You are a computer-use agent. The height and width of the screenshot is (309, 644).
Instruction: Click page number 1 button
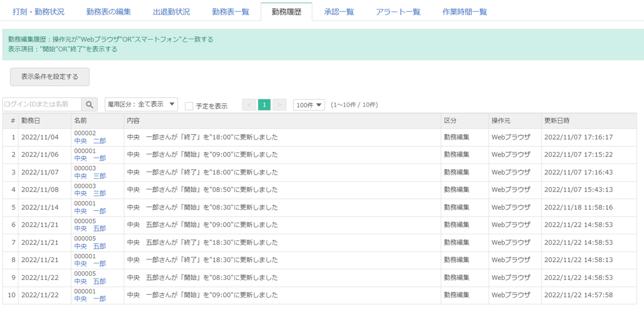[x=264, y=105]
